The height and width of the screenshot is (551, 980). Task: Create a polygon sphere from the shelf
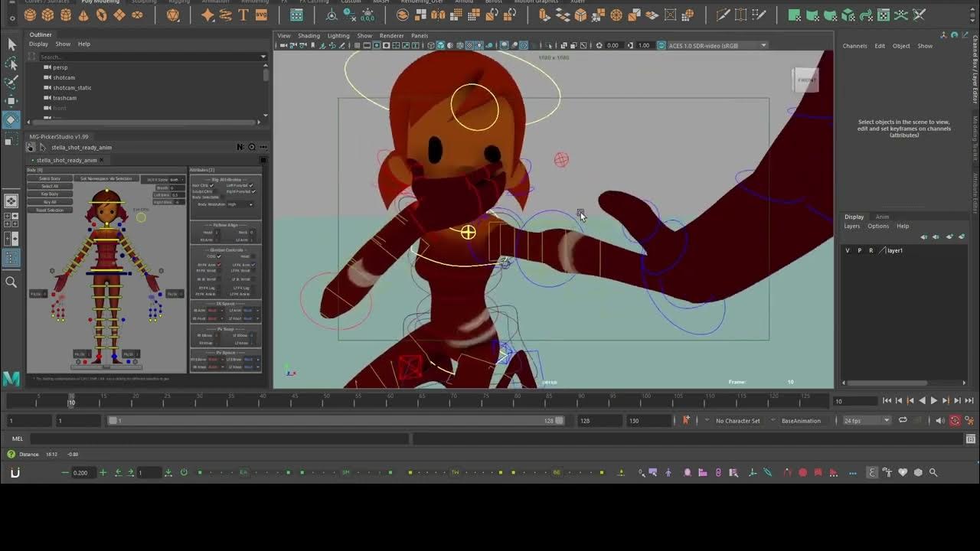click(30, 15)
